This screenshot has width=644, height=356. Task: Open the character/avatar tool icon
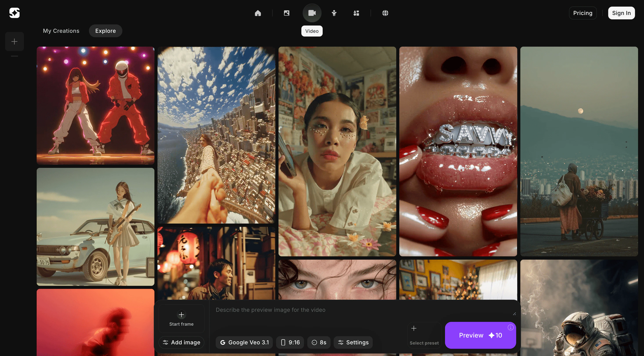point(335,13)
